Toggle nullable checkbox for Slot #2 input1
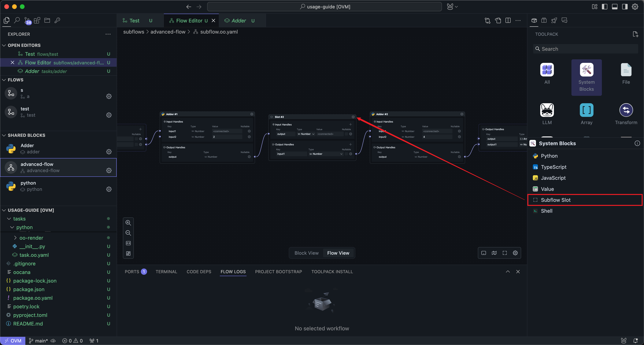The width and height of the screenshot is (644, 345). click(x=346, y=154)
